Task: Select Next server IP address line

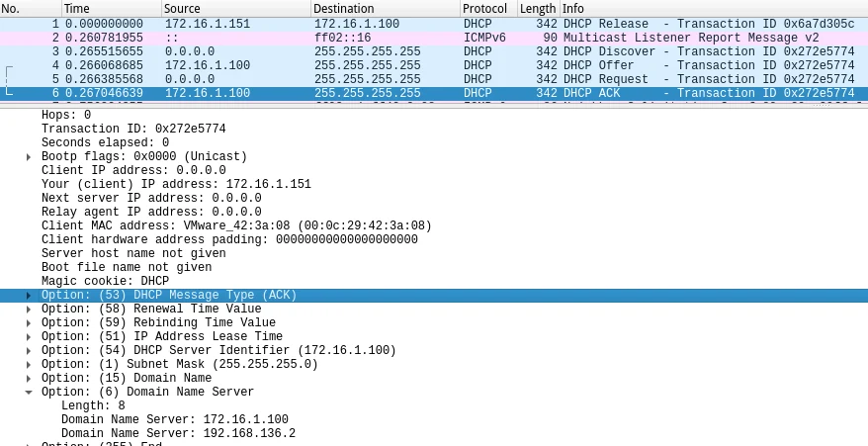Action: coord(151,199)
